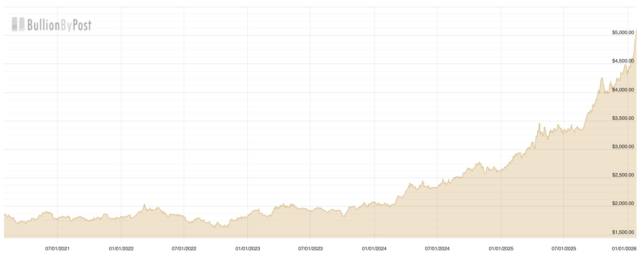
Task: Click the 01/01/2024 date axis label
Action: click(x=374, y=249)
